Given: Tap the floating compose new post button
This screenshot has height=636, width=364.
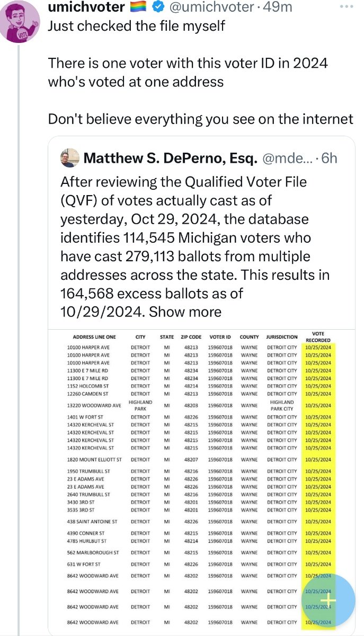Looking at the screenshot, I should (329, 600).
